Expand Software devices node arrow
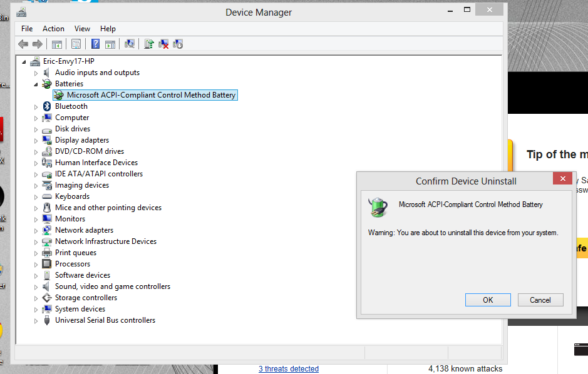The image size is (588, 374). 36,276
